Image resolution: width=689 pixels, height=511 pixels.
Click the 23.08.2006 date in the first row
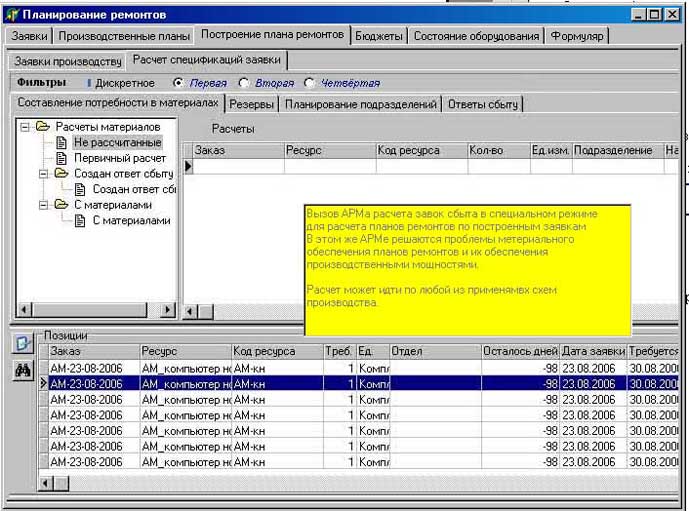pyautogui.click(x=593, y=368)
